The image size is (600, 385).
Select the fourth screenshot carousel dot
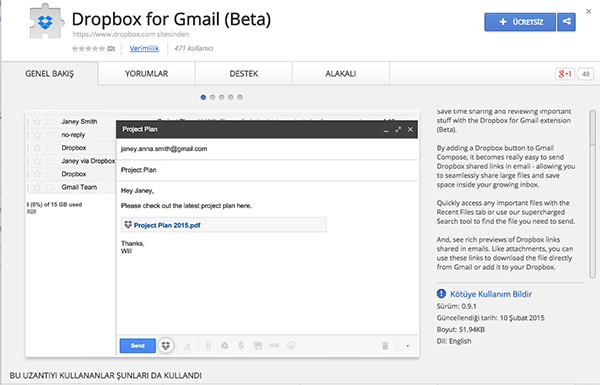pyautogui.click(x=231, y=97)
